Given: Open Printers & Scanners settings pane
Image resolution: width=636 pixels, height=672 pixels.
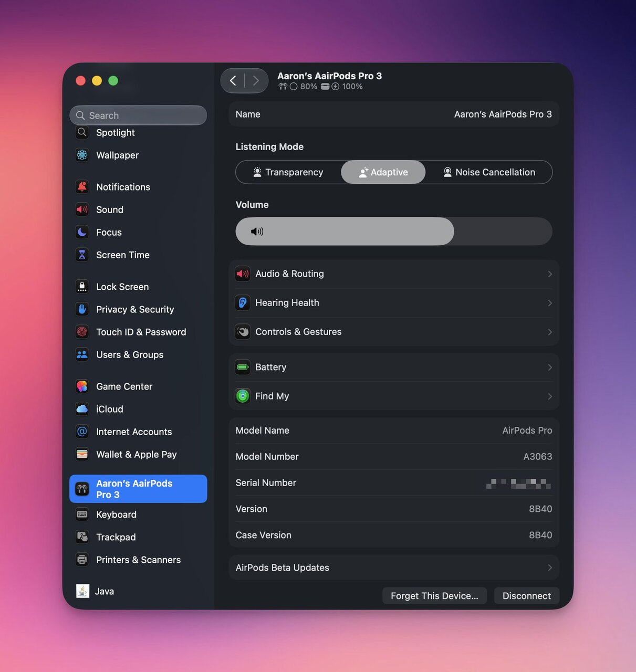Looking at the screenshot, I should [138, 560].
